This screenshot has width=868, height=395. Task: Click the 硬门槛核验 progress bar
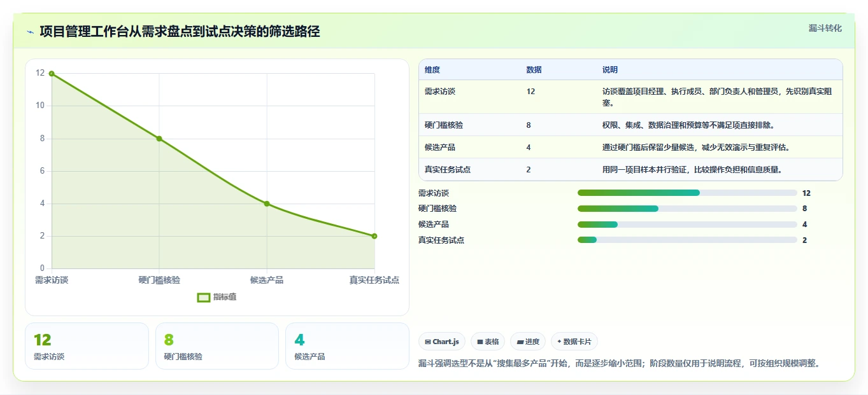(687, 209)
